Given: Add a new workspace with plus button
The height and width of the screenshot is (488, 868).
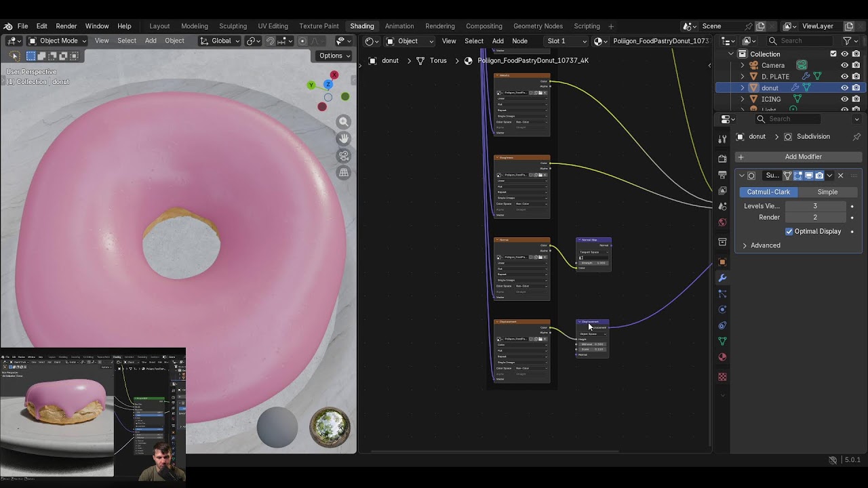Looking at the screenshot, I should (x=611, y=26).
